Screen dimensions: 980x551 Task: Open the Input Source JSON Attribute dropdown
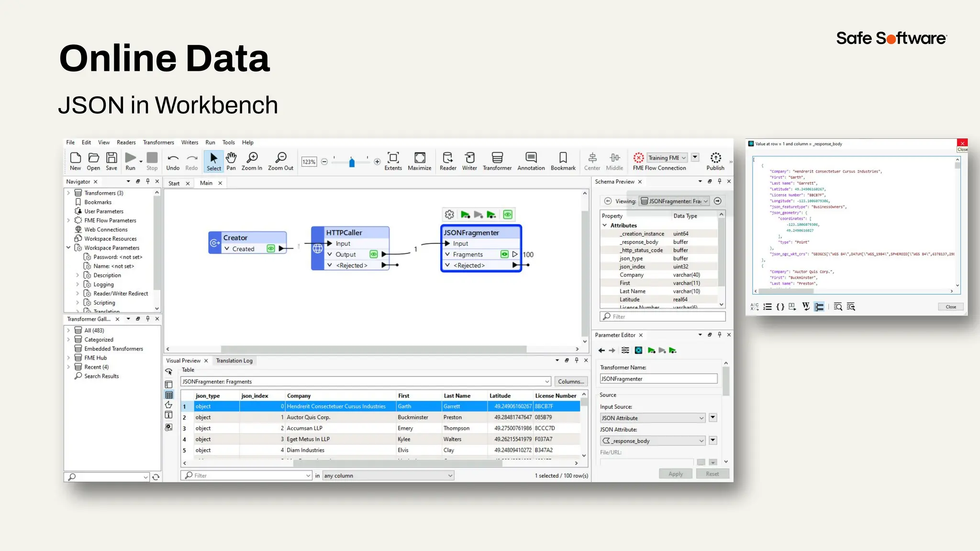[x=653, y=418]
